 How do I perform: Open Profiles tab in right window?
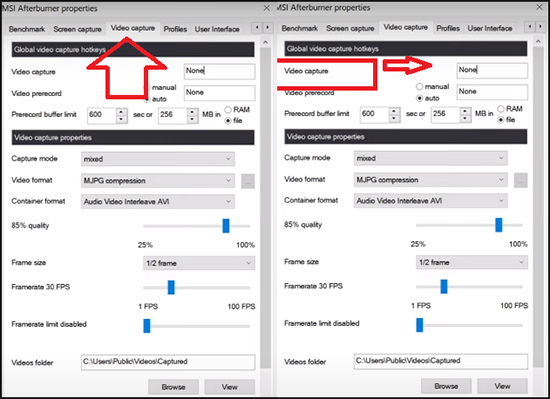pyautogui.click(x=448, y=28)
